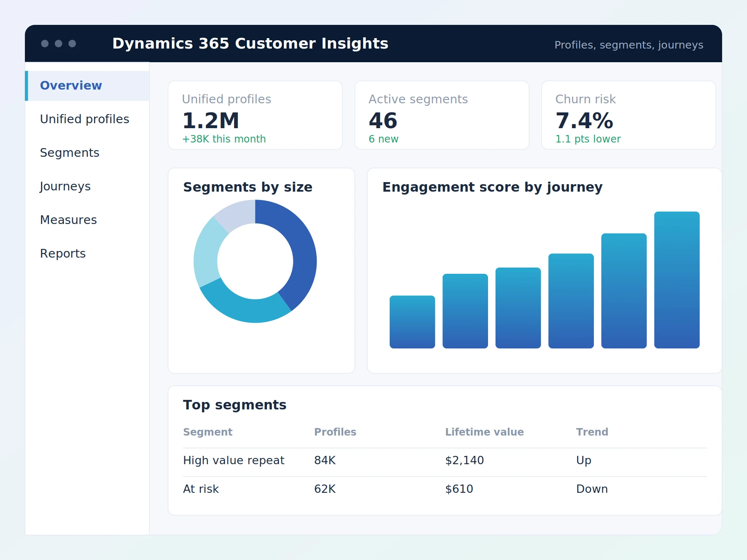Click the Churn risk 7.4% card
The height and width of the screenshot is (560, 747).
point(629,115)
